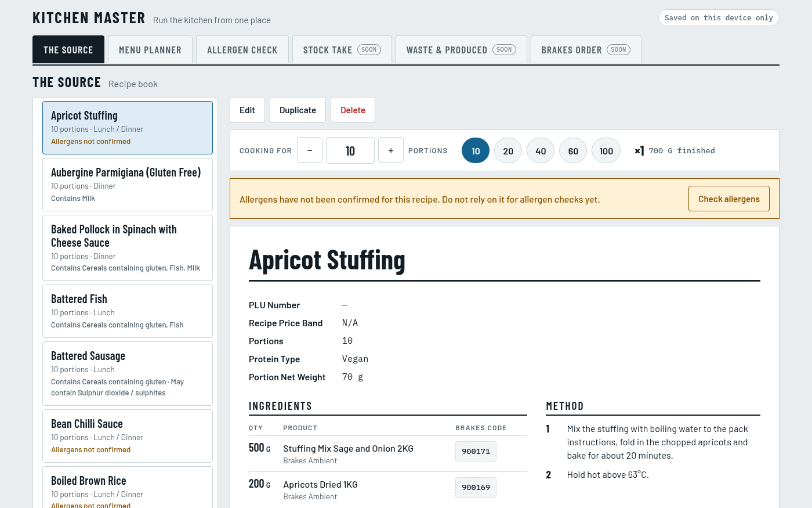Select Apricot Stuffing in the recipe list
The width and height of the screenshot is (812, 508).
[x=128, y=128]
